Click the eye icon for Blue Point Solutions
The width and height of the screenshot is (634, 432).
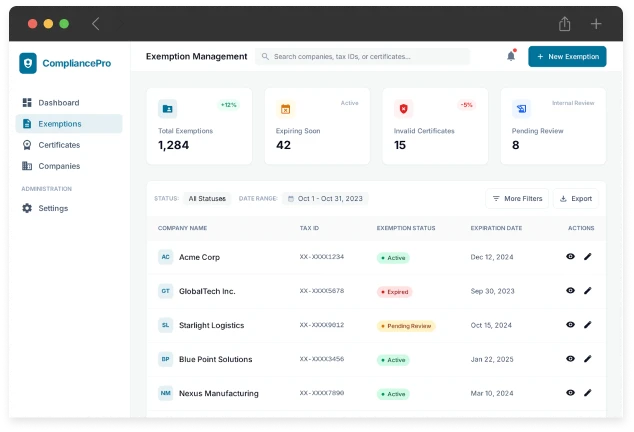[x=570, y=359]
